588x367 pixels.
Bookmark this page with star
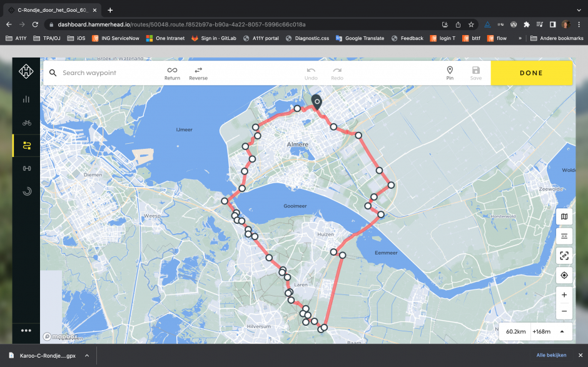(471, 24)
